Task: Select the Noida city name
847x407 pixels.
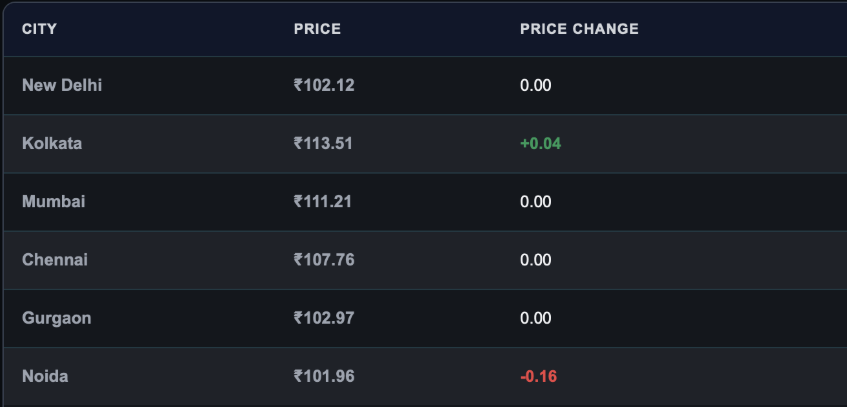Action: pos(45,376)
